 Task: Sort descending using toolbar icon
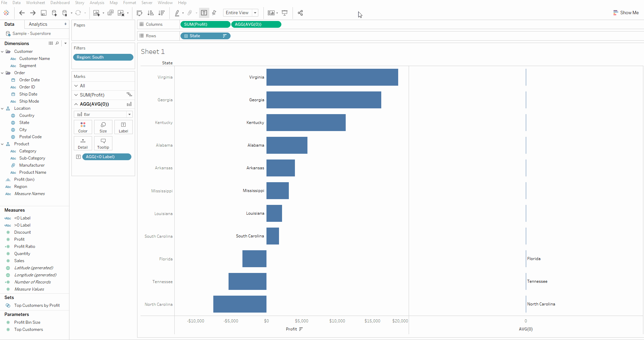(162, 13)
